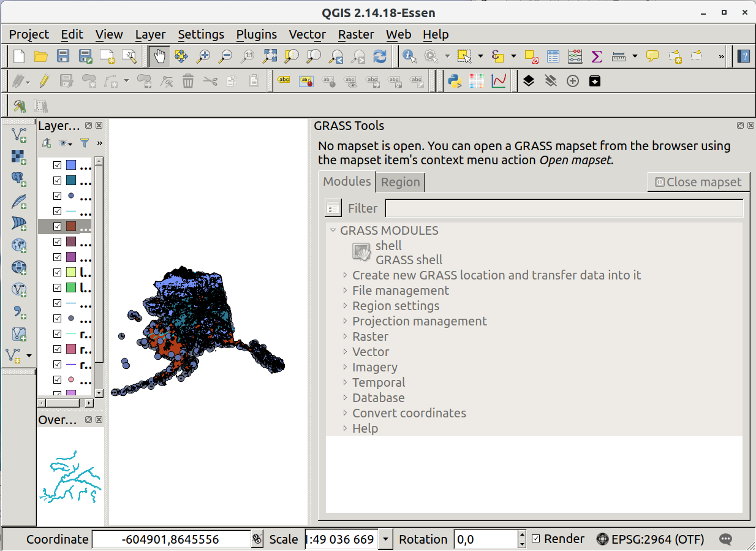Toggle the yellow-green layer's visibility checkbox
Screen dimensions: 756x551
pyautogui.click(x=57, y=272)
